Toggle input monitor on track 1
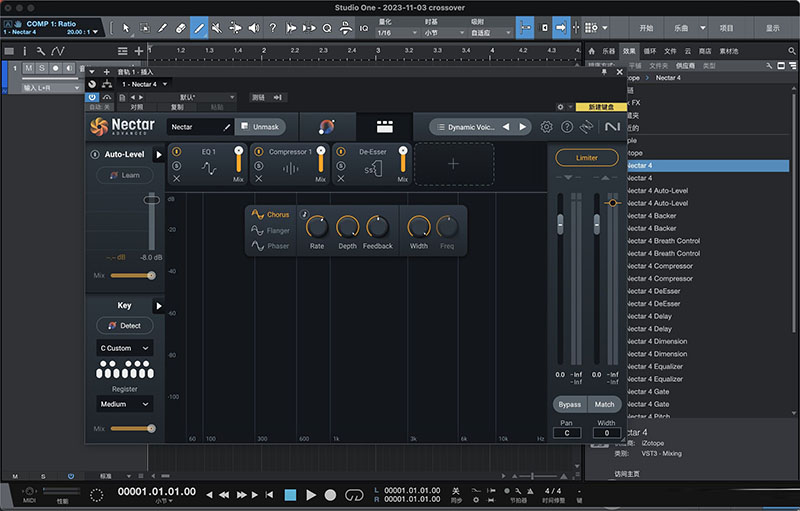This screenshot has height=511, width=800. 68,68
